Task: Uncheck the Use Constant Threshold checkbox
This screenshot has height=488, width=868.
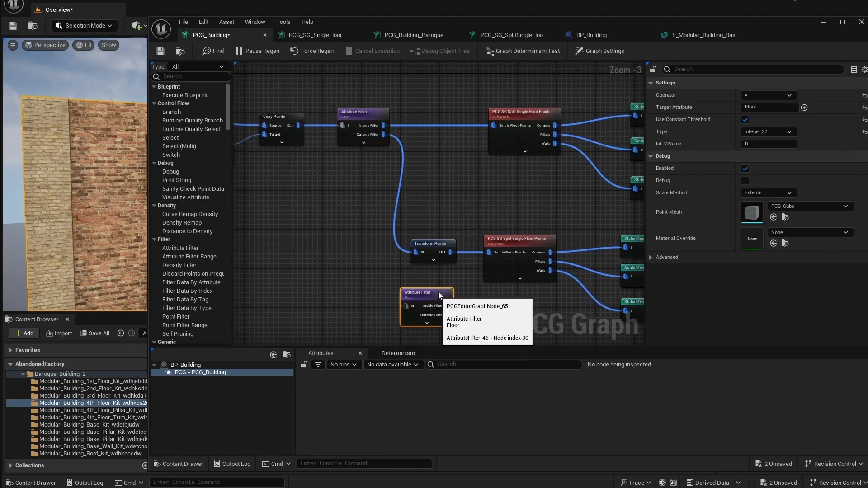Action: (745, 120)
